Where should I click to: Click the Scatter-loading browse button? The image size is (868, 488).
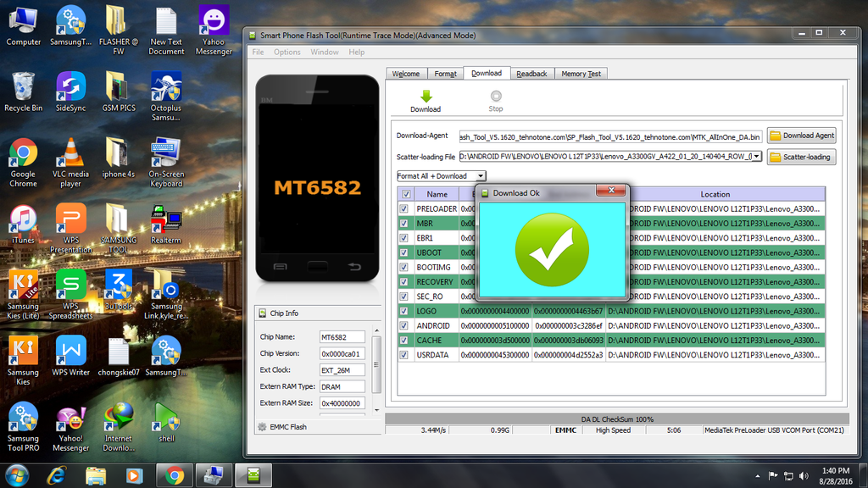coord(801,157)
